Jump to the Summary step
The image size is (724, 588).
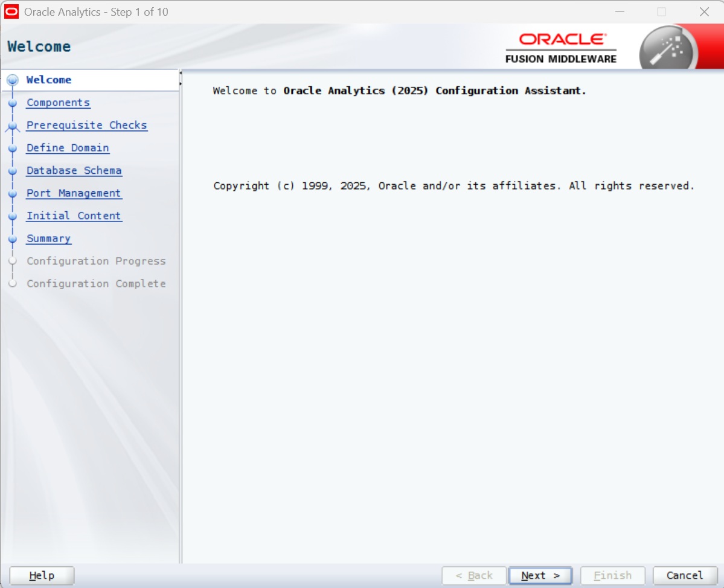click(48, 238)
